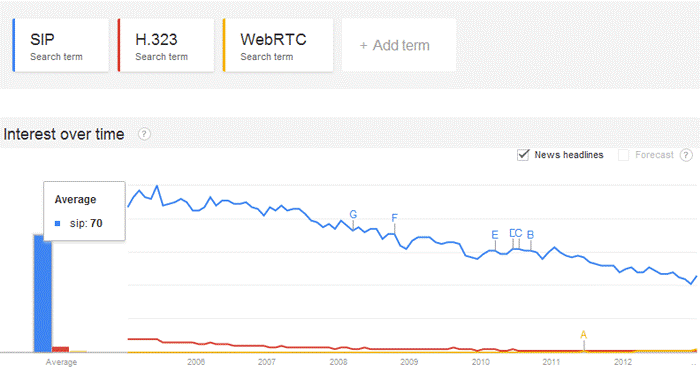Screen dimensions: 700x372
Task: Enable the Forecast checkbox
Action: pos(623,155)
